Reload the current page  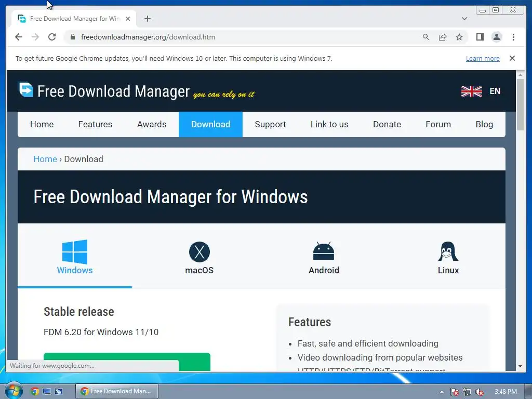[x=52, y=37]
